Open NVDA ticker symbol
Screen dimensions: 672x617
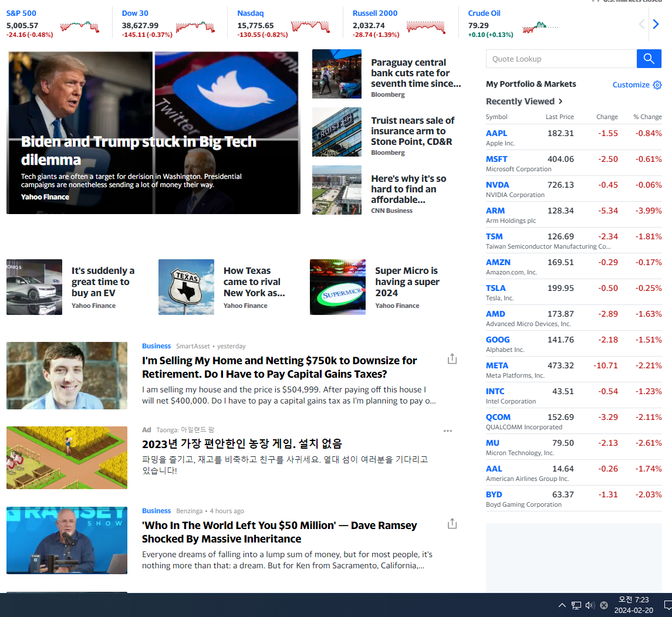pos(498,185)
